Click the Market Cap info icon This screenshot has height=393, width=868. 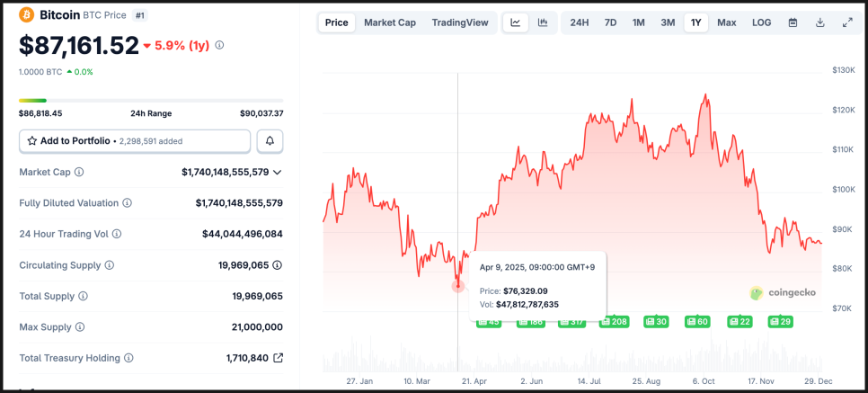coord(79,172)
